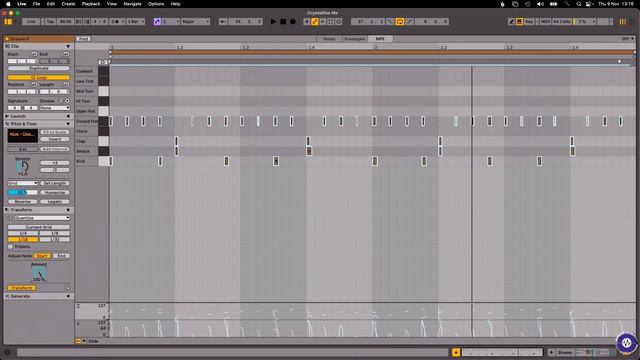Expand the Generate section

pyautogui.click(x=68, y=296)
